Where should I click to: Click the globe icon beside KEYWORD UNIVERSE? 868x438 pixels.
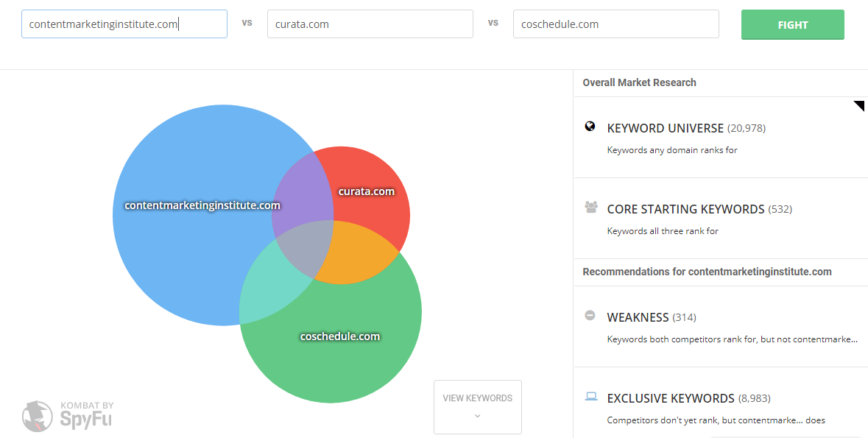(x=590, y=126)
